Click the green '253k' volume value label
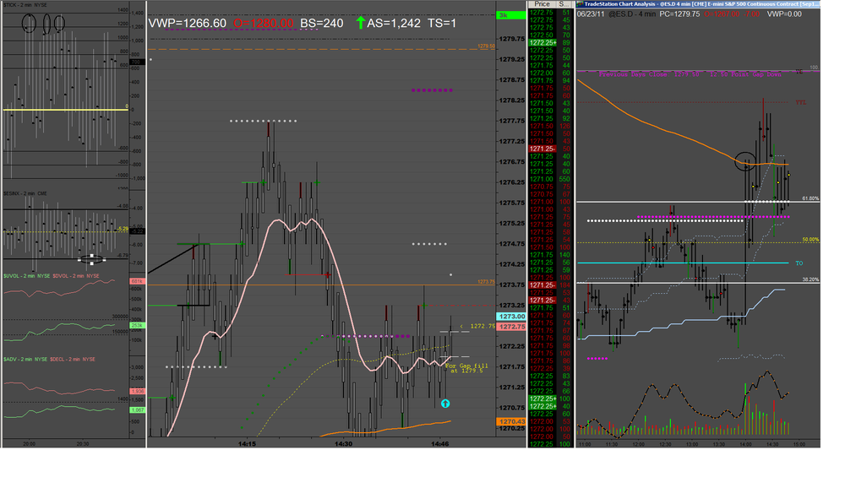Viewport: 845px width, 504px height. point(137,326)
